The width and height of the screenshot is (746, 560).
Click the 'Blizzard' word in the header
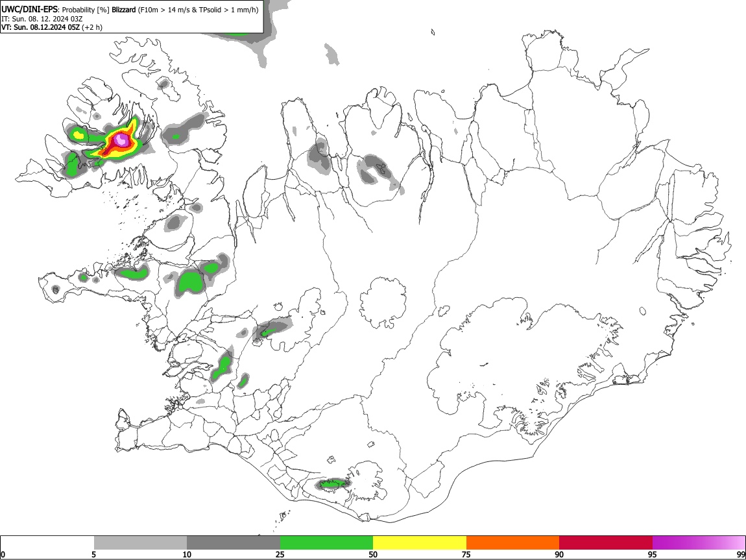[x=124, y=10]
